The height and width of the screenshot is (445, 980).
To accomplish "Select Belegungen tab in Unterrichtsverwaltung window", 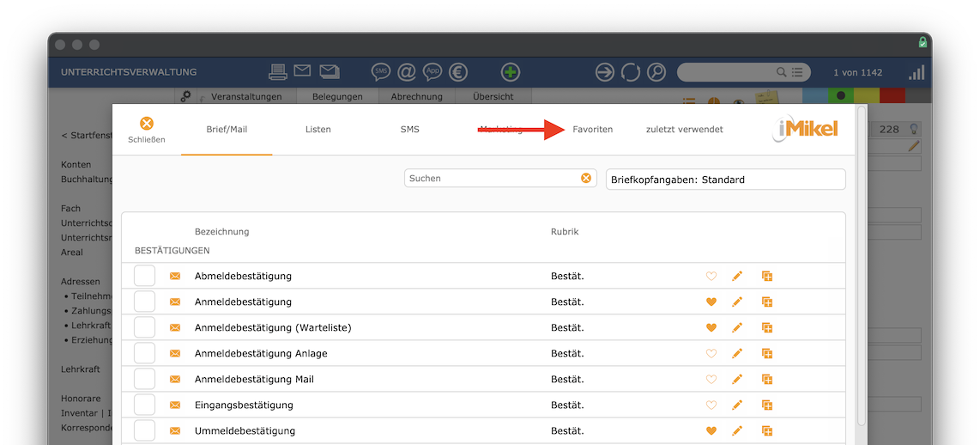I will click(x=337, y=96).
